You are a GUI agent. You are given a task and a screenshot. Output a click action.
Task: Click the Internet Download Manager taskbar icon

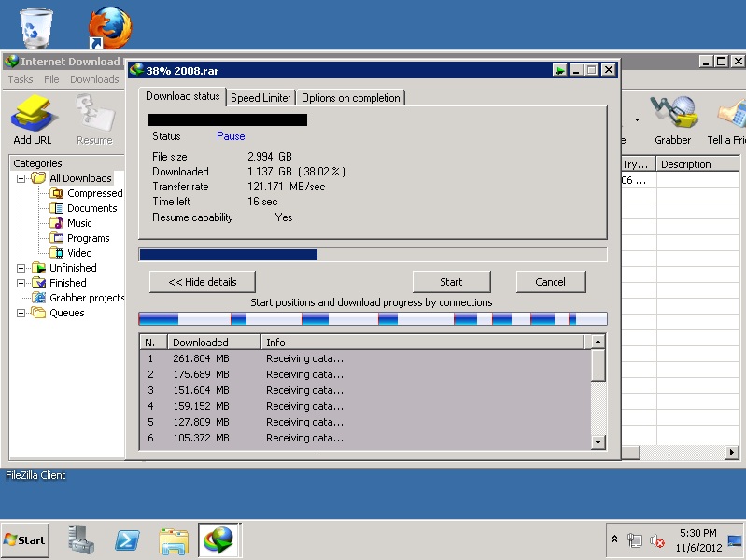pyautogui.click(x=219, y=539)
